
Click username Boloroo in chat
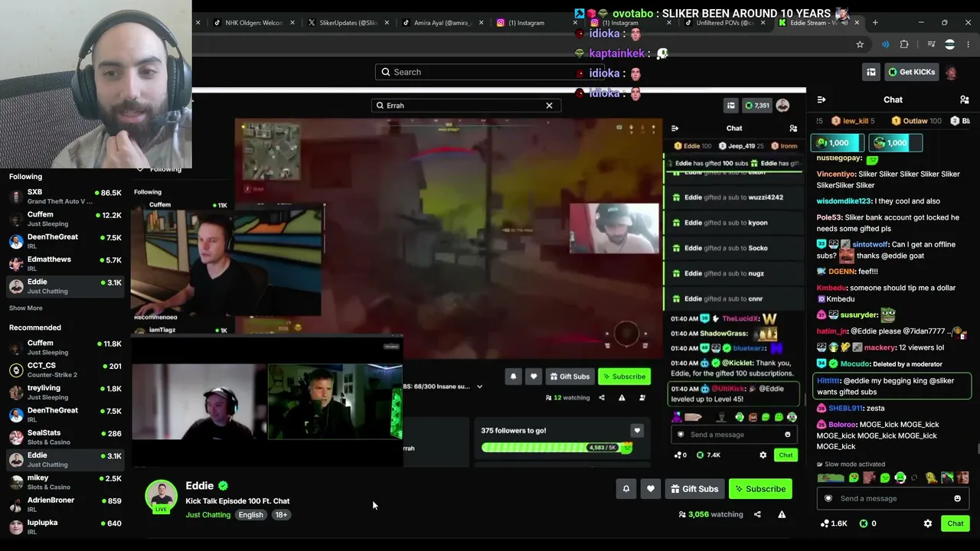(x=842, y=425)
